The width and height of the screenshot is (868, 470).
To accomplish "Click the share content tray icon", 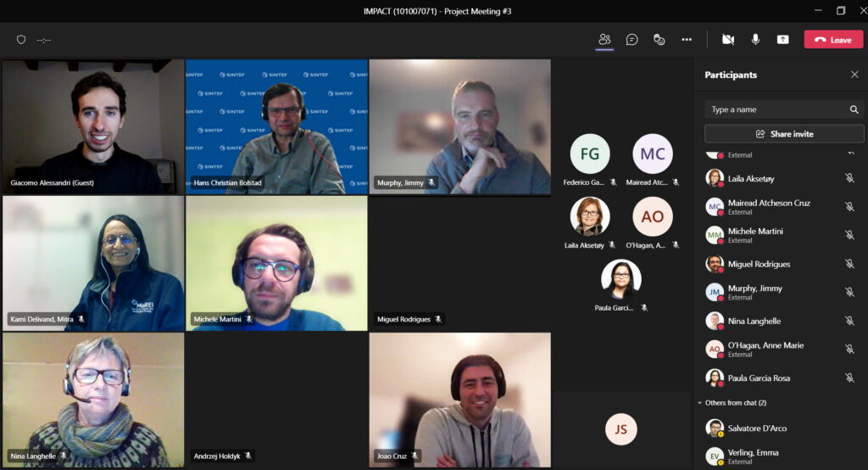I will pyautogui.click(x=782, y=39).
